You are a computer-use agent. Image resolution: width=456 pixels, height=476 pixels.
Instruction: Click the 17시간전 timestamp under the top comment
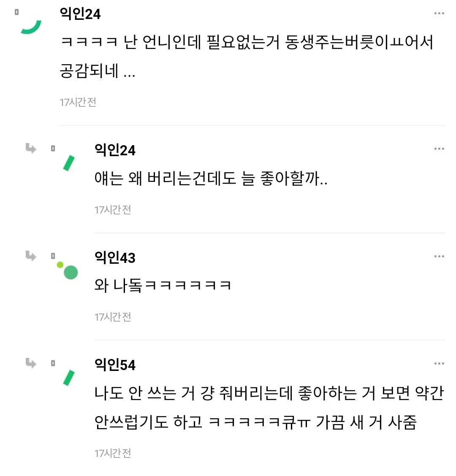point(78,101)
